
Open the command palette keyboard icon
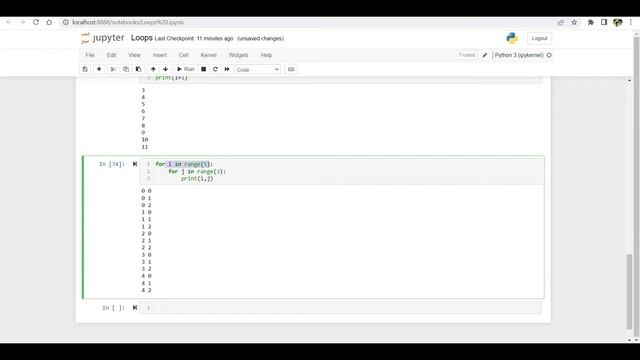(291, 69)
